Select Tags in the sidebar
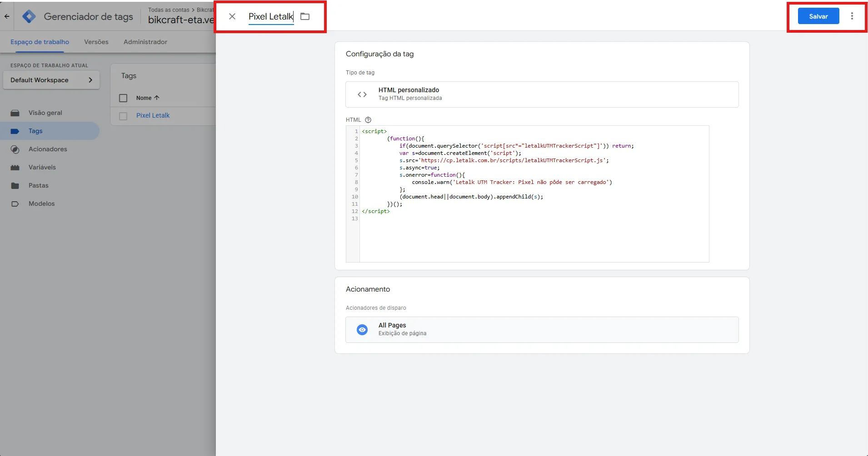This screenshot has width=868, height=456. [x=35, y=131]
